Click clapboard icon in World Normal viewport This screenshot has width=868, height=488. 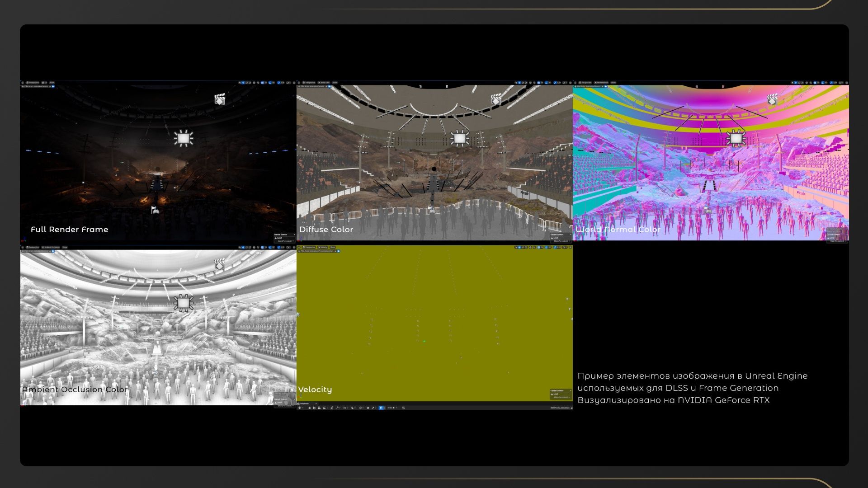point(773,99)
